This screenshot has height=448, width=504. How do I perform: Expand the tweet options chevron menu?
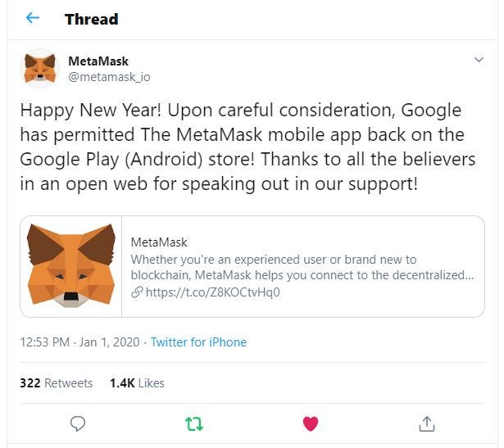[x=479, y=61]
